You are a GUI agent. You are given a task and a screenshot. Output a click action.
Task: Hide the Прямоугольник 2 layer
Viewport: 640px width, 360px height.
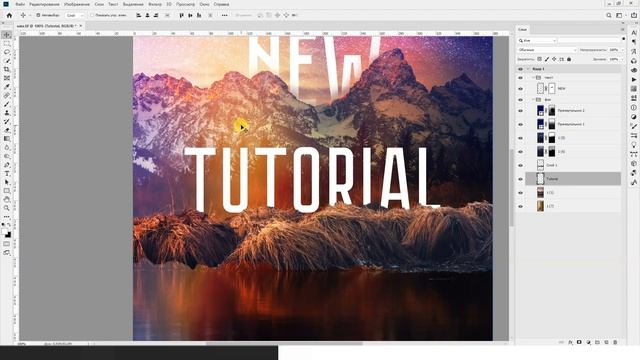point(520,111)
